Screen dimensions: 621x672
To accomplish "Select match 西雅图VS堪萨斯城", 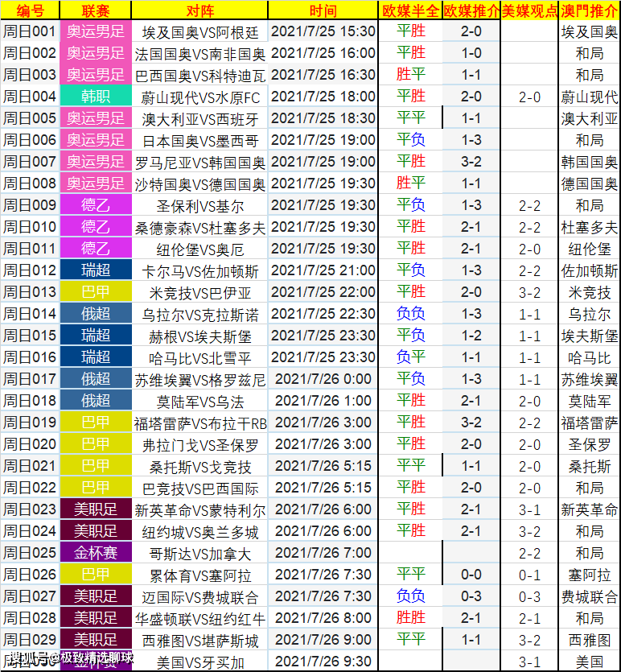I will coord(199,640).
